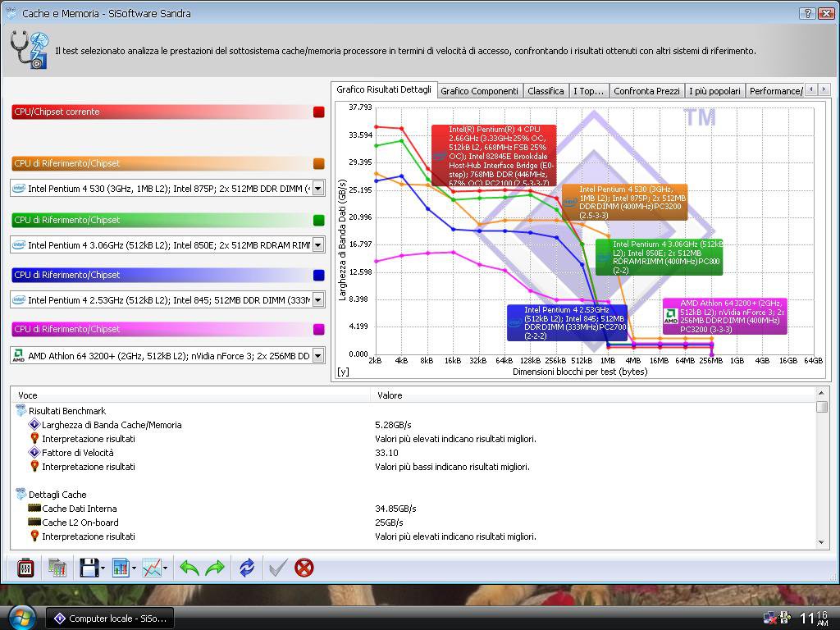Click the line graph icon in toolbar
Viewport: 840px width, 630px height.
152,567
